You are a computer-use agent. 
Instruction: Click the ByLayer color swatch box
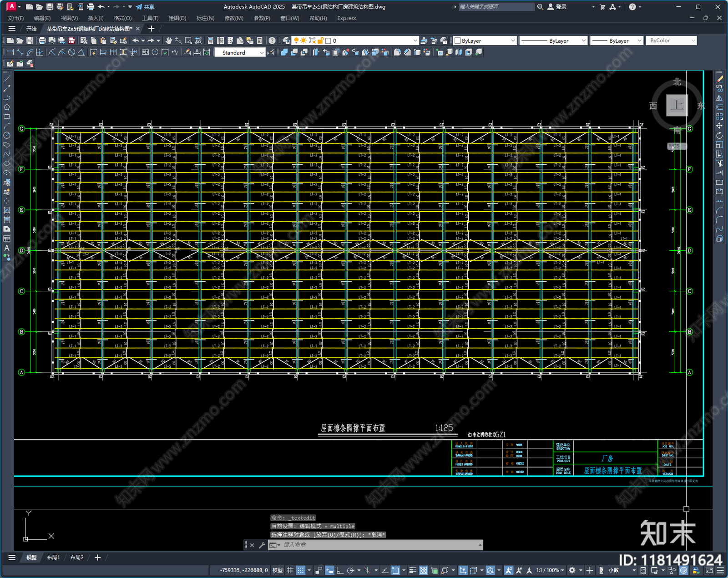pos(458,41)
